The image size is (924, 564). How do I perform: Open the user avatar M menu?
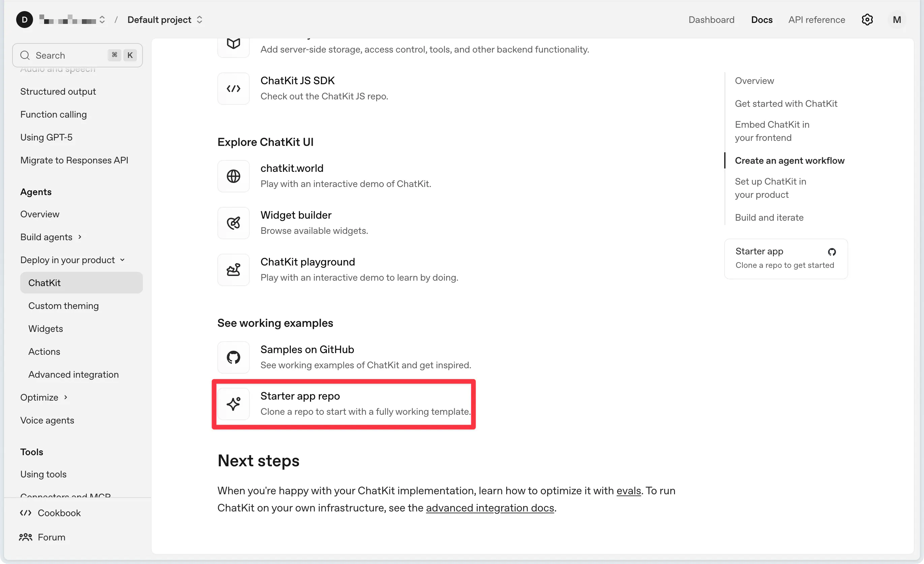click(897, 20)
